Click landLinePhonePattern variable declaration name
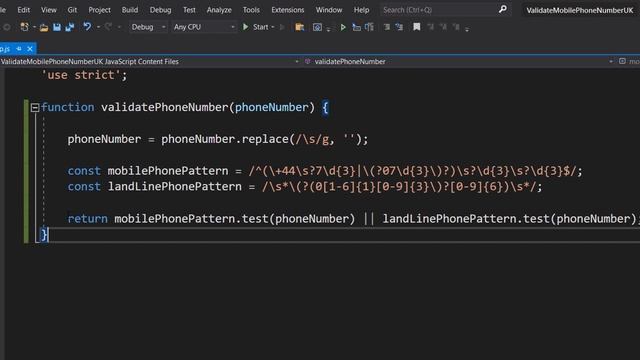Viewport: 640px width, 360px height. coord(174,187)
